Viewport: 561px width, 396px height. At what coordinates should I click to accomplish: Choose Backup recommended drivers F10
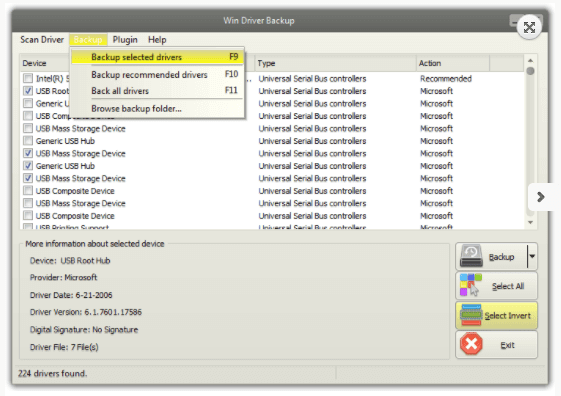point(157,74)
